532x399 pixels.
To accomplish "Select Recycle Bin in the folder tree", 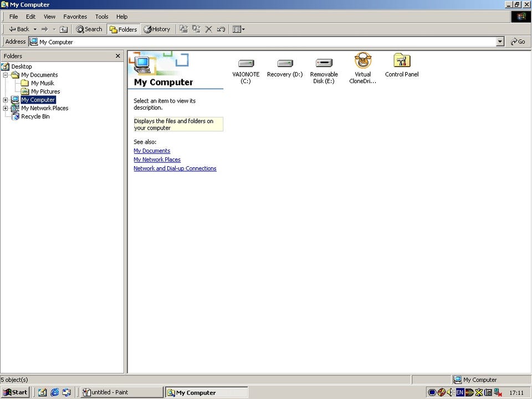I will 35,116.
